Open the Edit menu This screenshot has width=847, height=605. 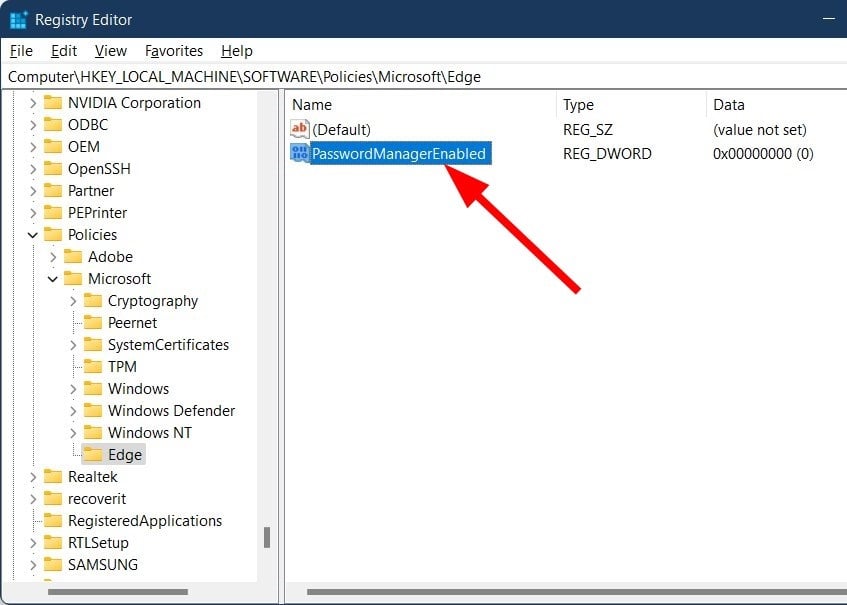pos(63,51)
